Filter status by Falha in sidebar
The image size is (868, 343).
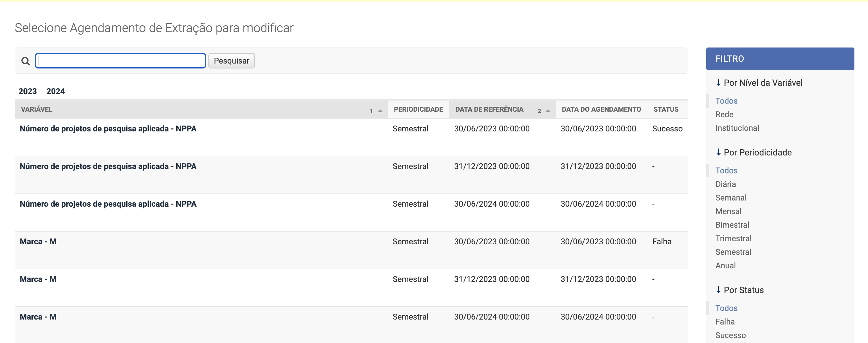[725, 322]
